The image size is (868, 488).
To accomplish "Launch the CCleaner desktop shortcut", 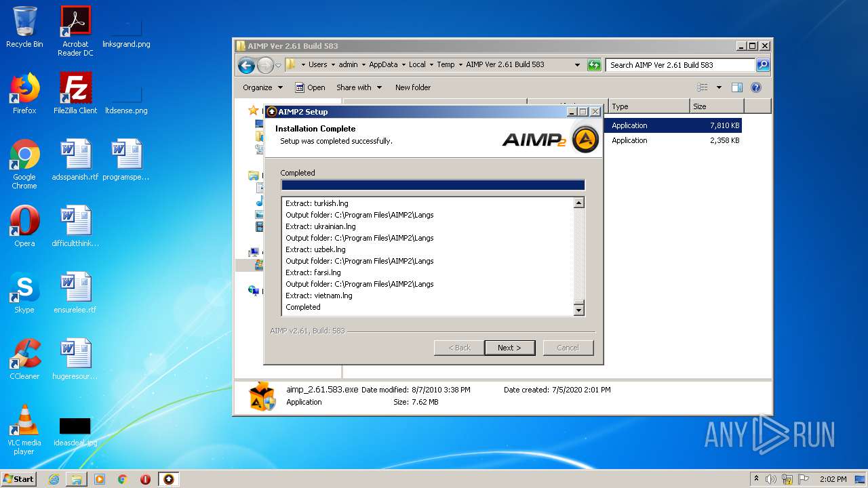I will pyautogui.click(x=24, y=359).
